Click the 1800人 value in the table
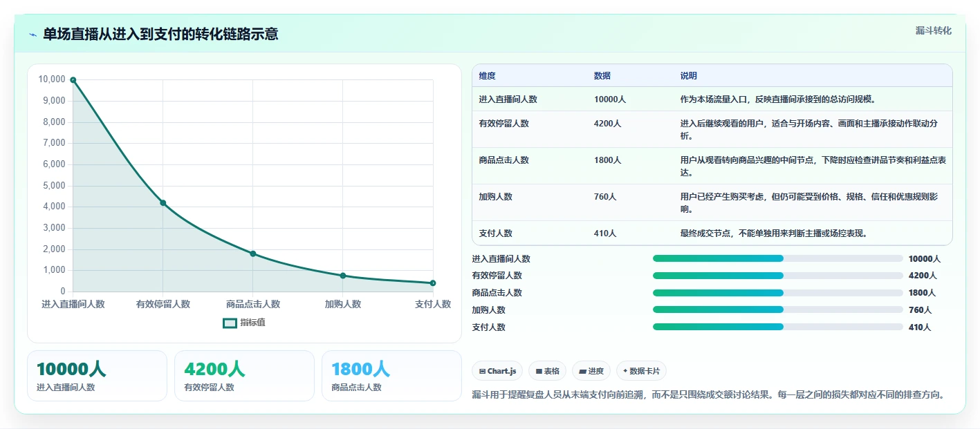The height and width of the screenshot is (429, 980). [607, 160]
